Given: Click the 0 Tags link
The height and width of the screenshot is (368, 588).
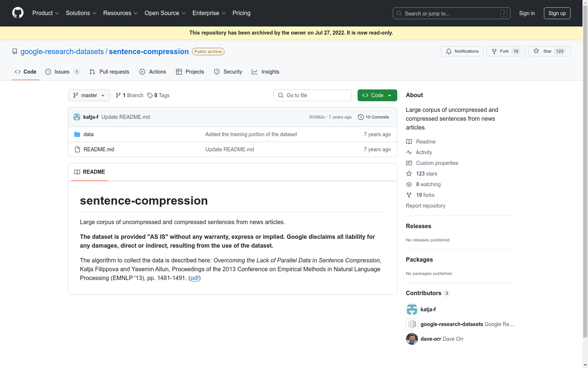Looking at the screenshot, I should click(158, 95).
